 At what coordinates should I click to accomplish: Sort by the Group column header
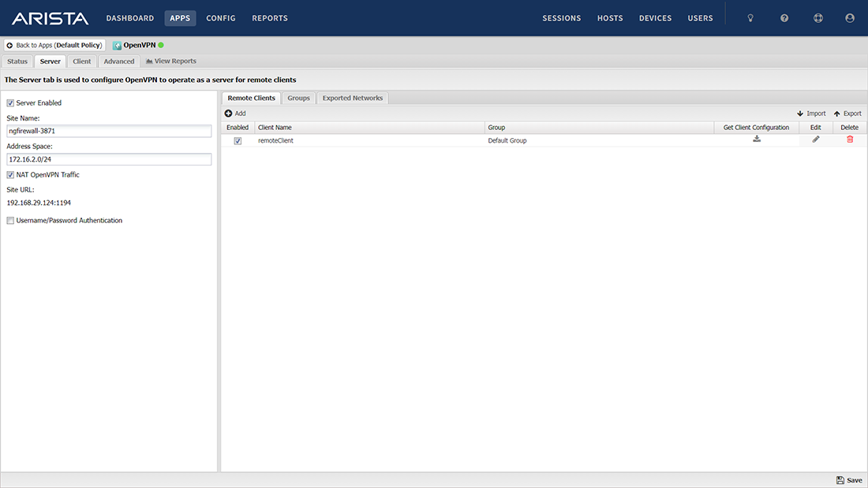coord(600,128)
